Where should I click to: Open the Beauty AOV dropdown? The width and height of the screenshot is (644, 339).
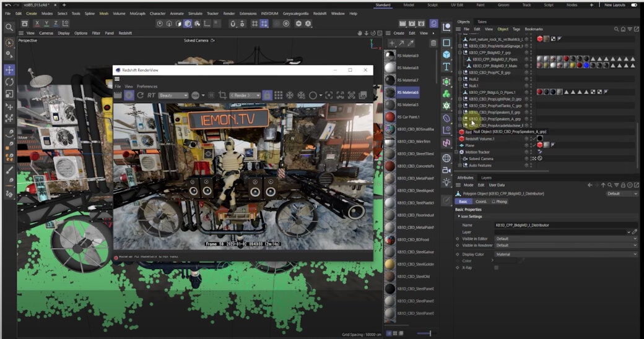click(173, 95)
